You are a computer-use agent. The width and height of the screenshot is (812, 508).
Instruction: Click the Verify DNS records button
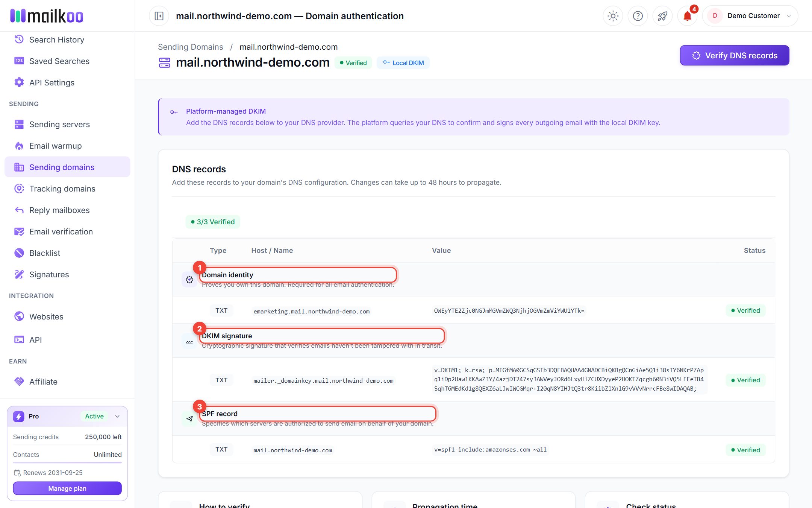[x=734, y=55]
